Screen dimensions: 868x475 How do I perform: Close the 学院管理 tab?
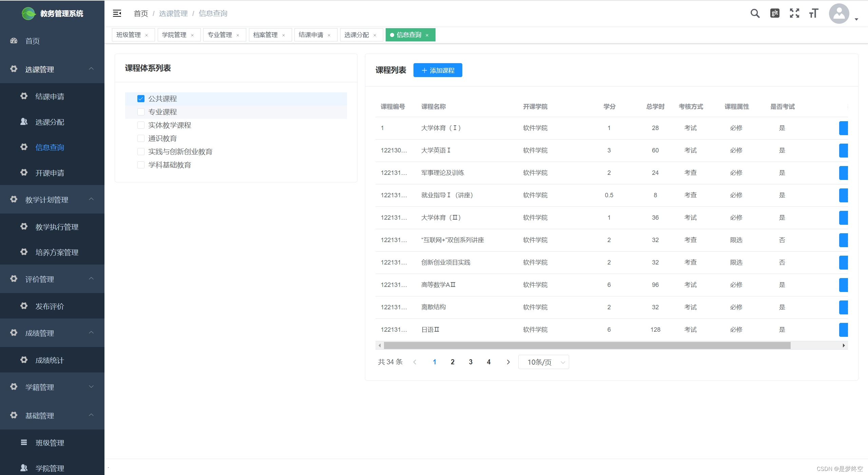coord(192,35)
